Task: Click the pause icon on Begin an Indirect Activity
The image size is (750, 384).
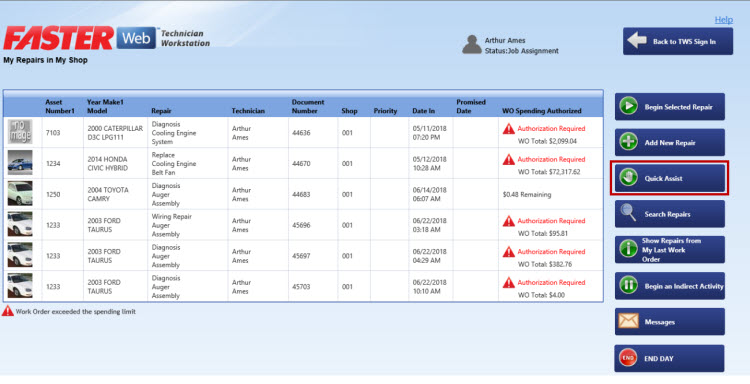Action: (629, 285)
